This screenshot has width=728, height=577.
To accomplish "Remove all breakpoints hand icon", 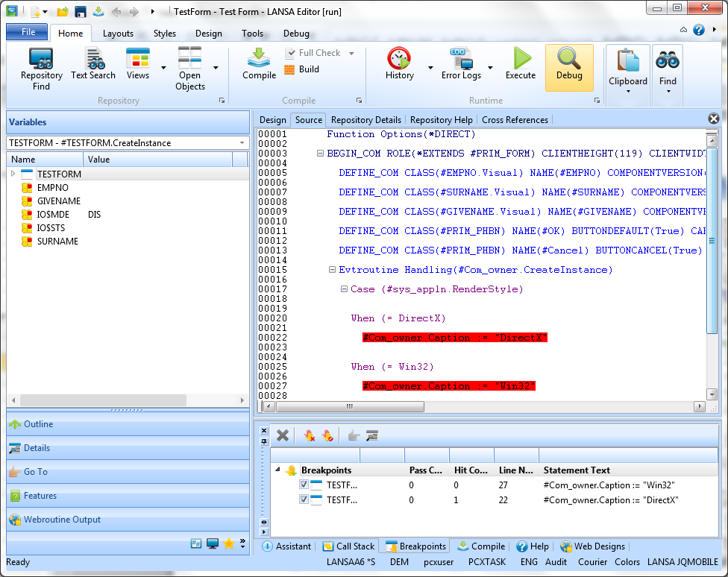I will coord(310,435).
